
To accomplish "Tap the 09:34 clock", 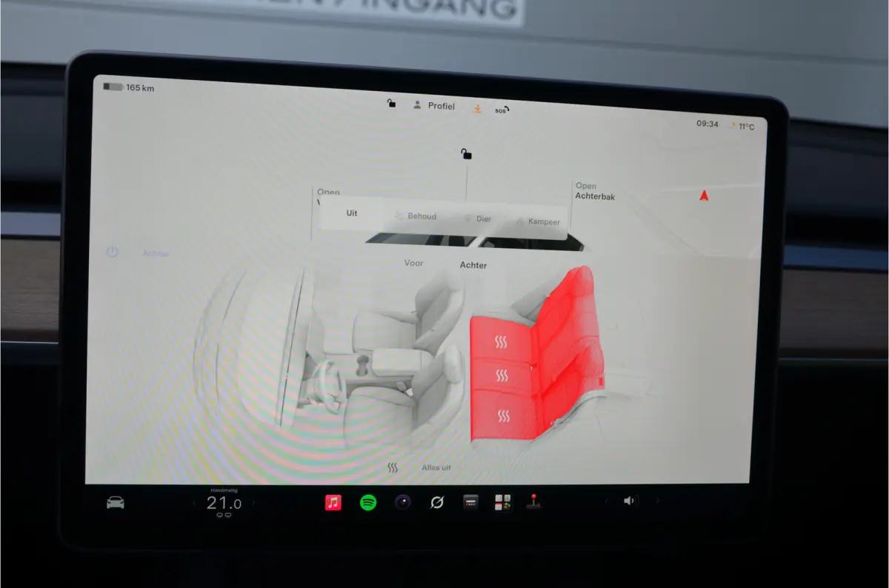I will 707,124.
